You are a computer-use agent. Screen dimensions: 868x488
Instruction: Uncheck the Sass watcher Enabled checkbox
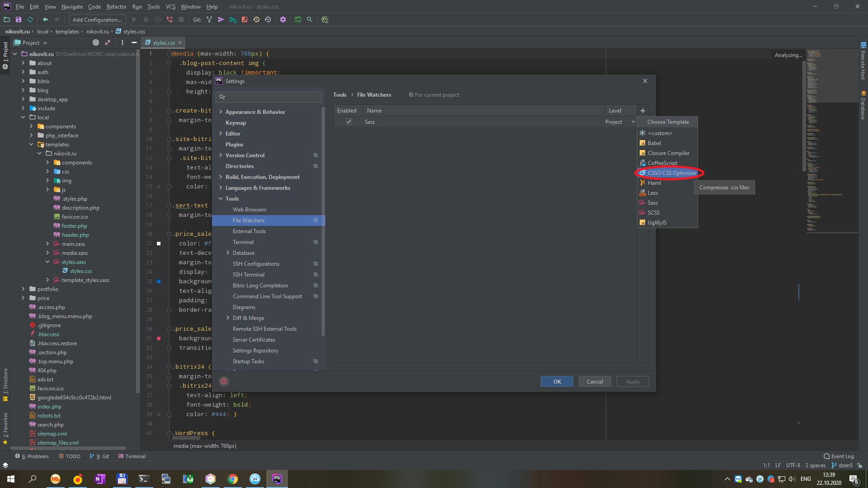[x=349, y=122]
